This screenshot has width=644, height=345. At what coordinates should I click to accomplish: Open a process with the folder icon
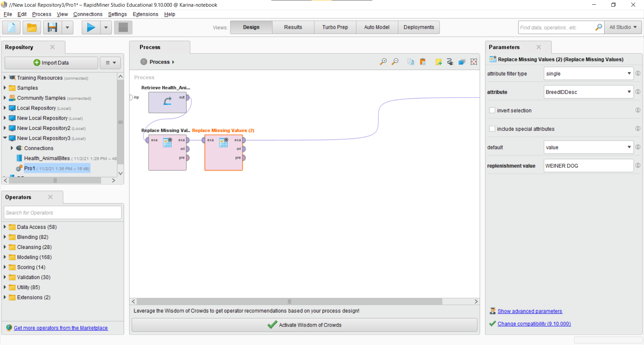32,27
